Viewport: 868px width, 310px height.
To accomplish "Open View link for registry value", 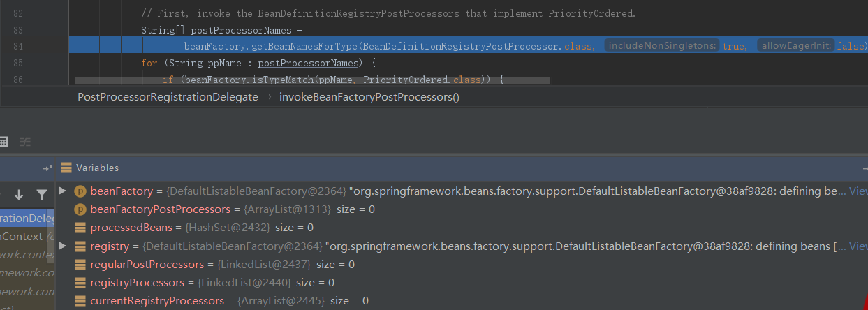I will [x=858, y=246].
